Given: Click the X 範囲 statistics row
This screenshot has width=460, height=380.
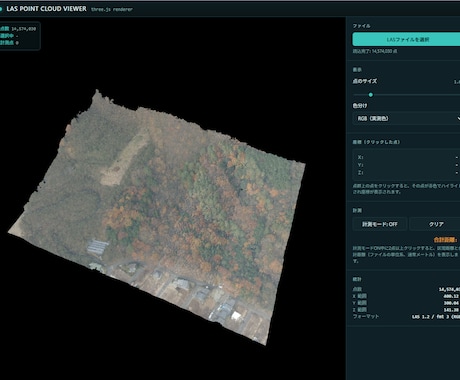Looking at the screenshot, I should click(406, 296).
